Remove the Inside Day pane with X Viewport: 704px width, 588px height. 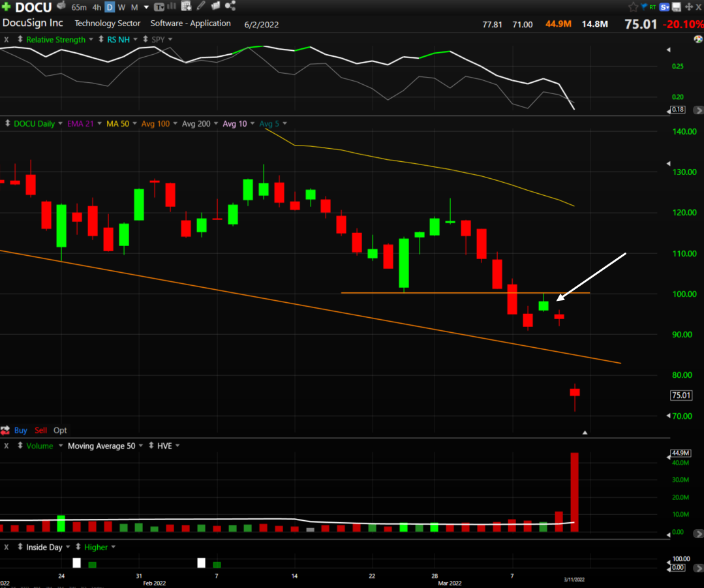(7, 547)
